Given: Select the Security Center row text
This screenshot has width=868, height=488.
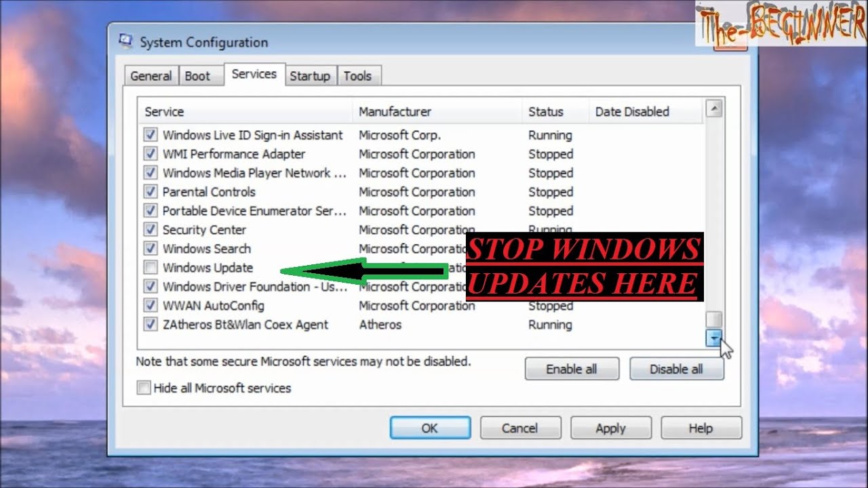Looking at the screenshot, I should tap(204, 230).
